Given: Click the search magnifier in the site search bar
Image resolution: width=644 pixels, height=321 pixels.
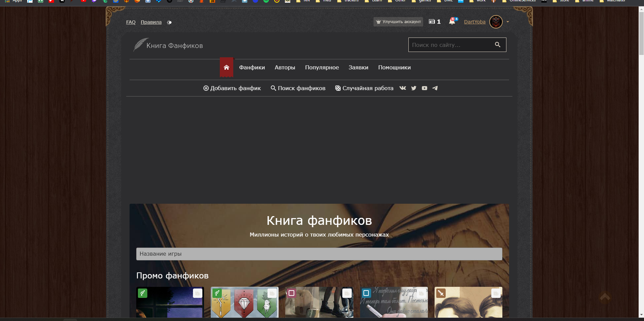Looking at the screenshot, I should pyautogui.click(x=497, y=45).
